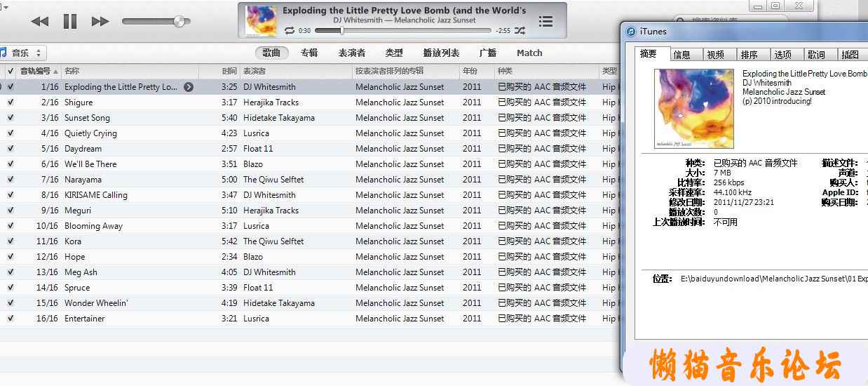Image resolution: width=868 pixels, height=386 pixels.
Task: Open the Up Next list icon
Action: click(x=545, y=21)
